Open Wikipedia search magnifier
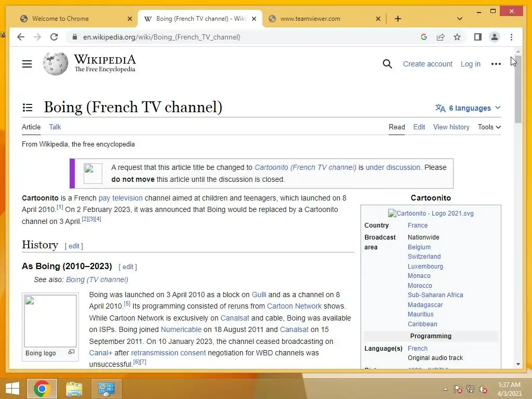The image size is (532, 399). (x=387, y=64)
